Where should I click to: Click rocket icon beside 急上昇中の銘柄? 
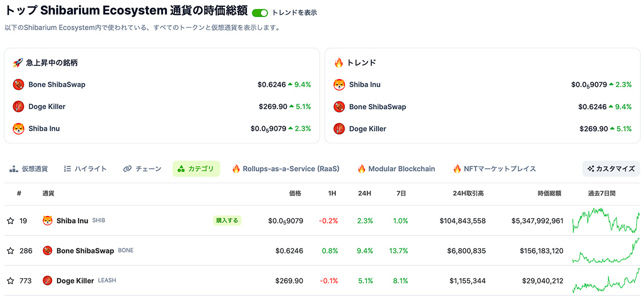tap(17, 63)
